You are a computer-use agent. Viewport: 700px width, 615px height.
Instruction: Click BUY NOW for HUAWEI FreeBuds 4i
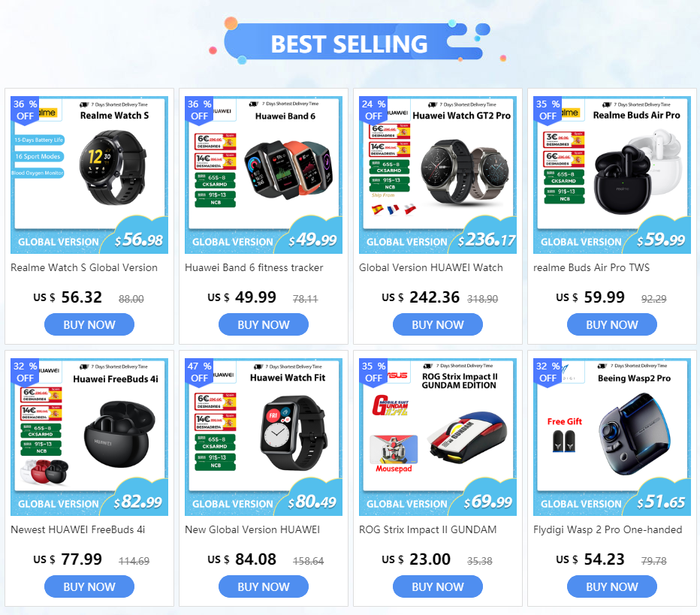click(89, 586)
